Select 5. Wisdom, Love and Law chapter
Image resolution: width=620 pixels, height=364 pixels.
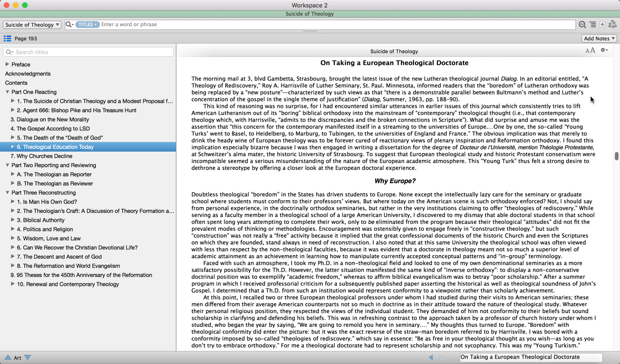coord(49,239)
